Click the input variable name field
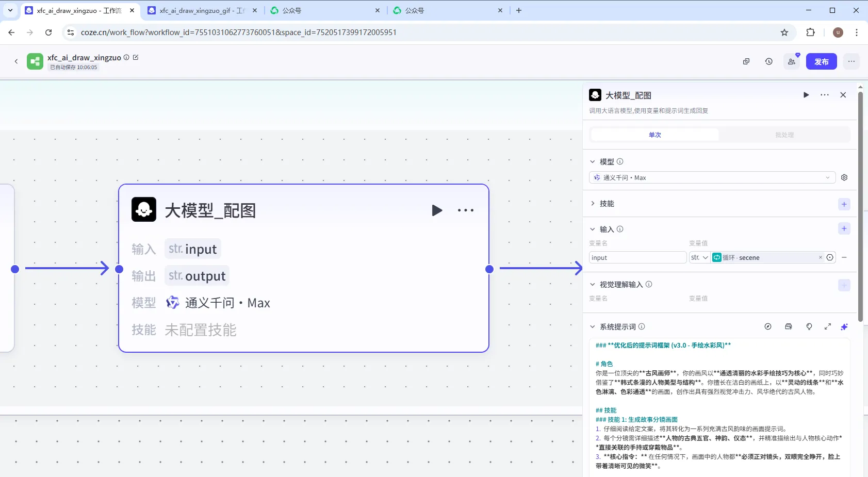Viewport: 868px width, 477px height. pos(637,258)
